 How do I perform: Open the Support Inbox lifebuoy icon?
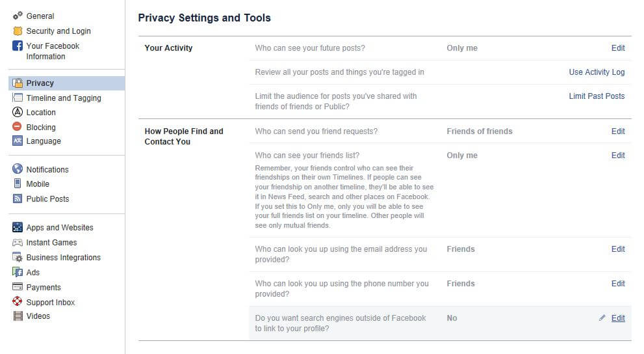(18, 301)
